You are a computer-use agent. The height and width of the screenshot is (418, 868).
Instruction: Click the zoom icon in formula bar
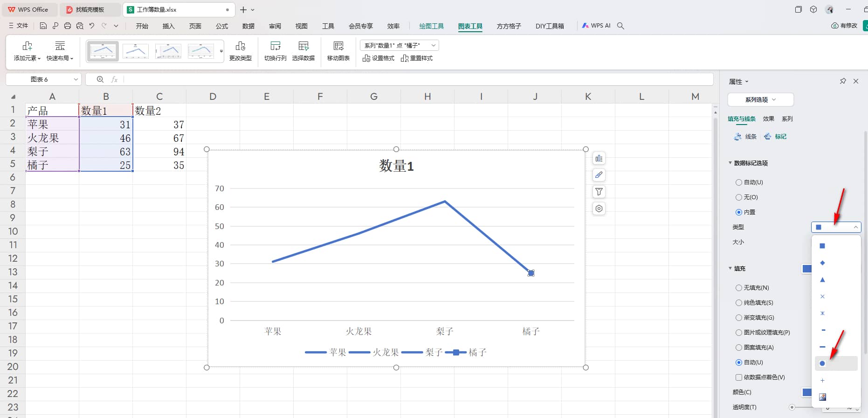pyautogui.click(x=100, y=79)
